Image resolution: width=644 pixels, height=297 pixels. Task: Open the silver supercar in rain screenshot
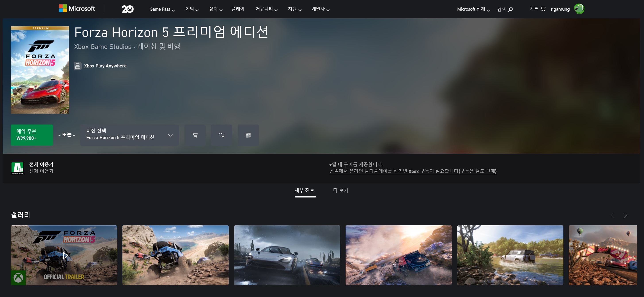[287, 255]
